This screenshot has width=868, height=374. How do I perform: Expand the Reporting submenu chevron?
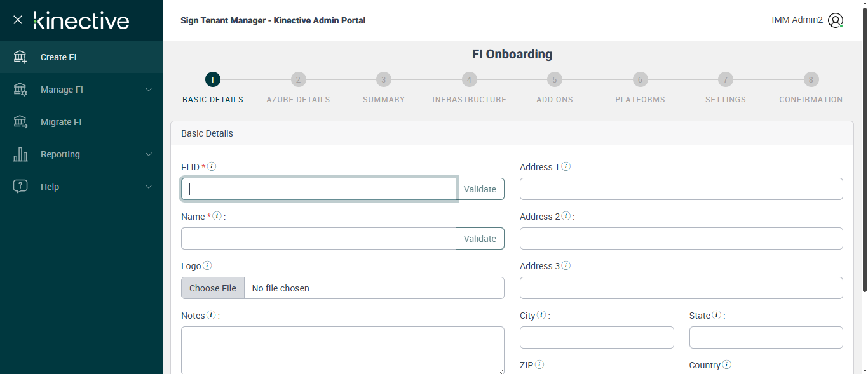(149, 154)
